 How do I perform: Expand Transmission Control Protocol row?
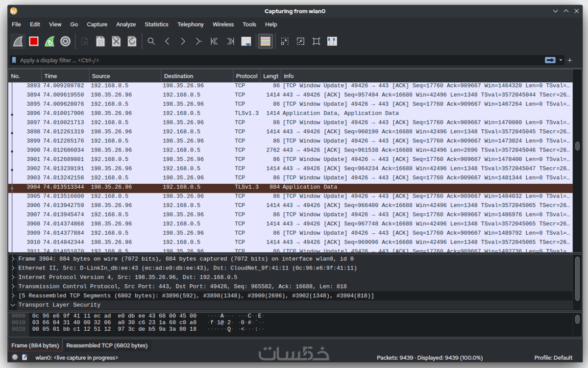tap(13, 286)
